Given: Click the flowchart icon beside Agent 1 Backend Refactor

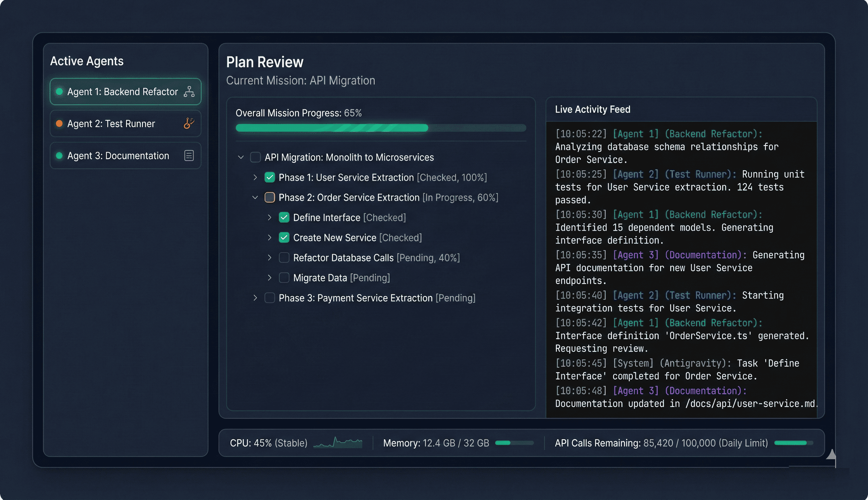Looking at the screenshot, I should [x=189, y=91].
